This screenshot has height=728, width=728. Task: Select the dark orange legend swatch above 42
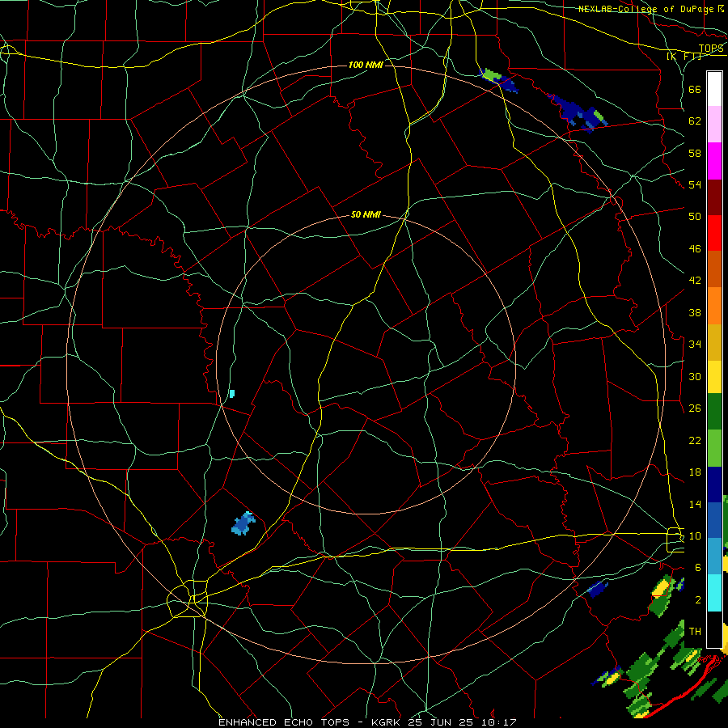tap(714, 269)
